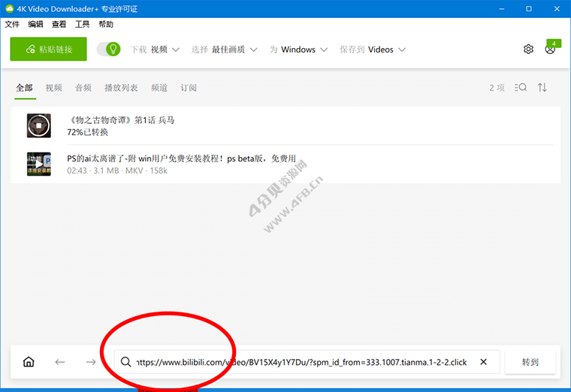This screenshot has height=392, width=571.
Task: Play the PS的ai太离谱了 video thumbnail
Action: [39, 164]
